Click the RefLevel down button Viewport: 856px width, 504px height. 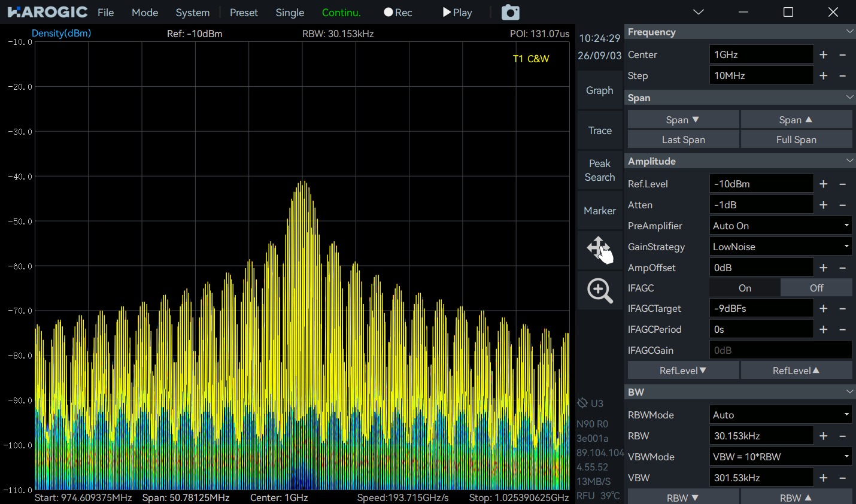click(x=683, y=371)
